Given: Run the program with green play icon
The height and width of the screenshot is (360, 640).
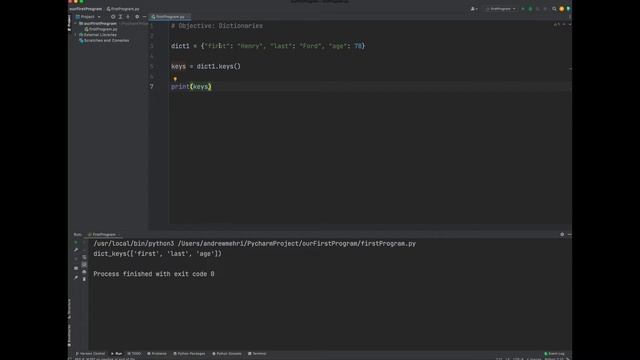Looking at the screenshot, I should coord(523,9).
